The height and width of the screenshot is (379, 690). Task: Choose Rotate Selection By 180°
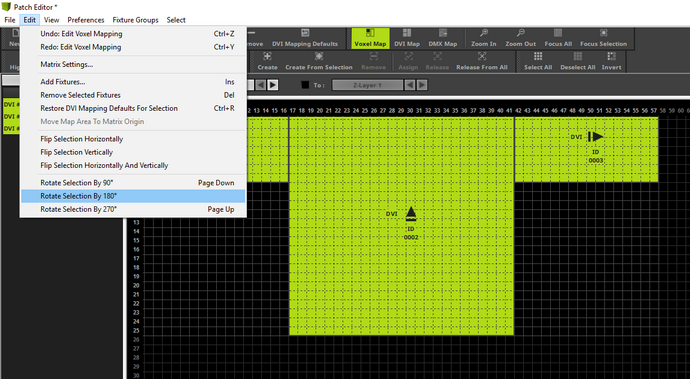click(x=133, y=196)
